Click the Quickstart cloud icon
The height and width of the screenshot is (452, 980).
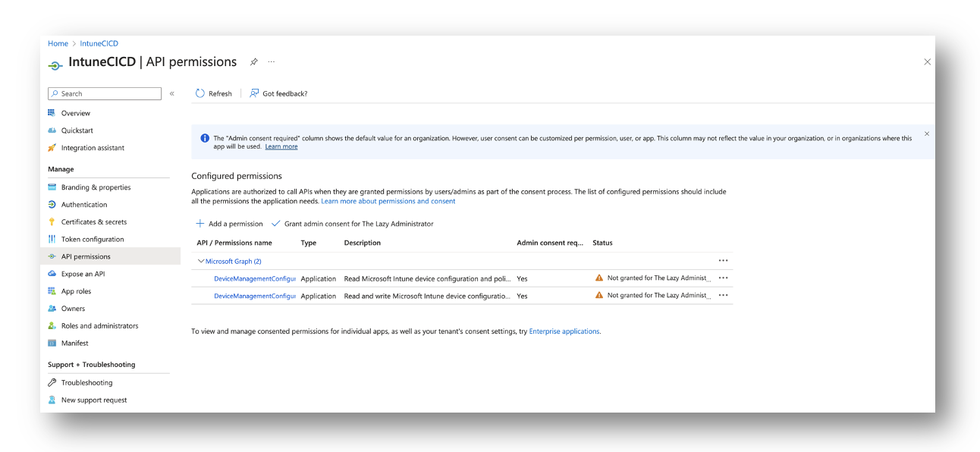click(52, 130)
